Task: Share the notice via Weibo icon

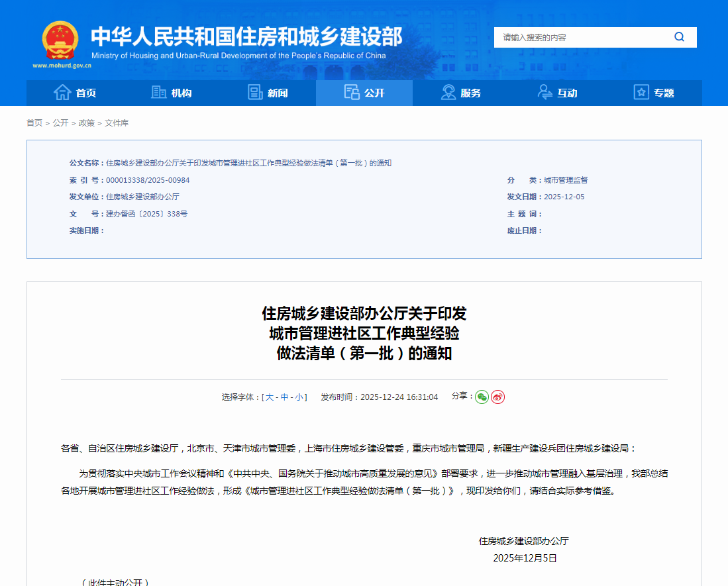Action: (497, 397)
